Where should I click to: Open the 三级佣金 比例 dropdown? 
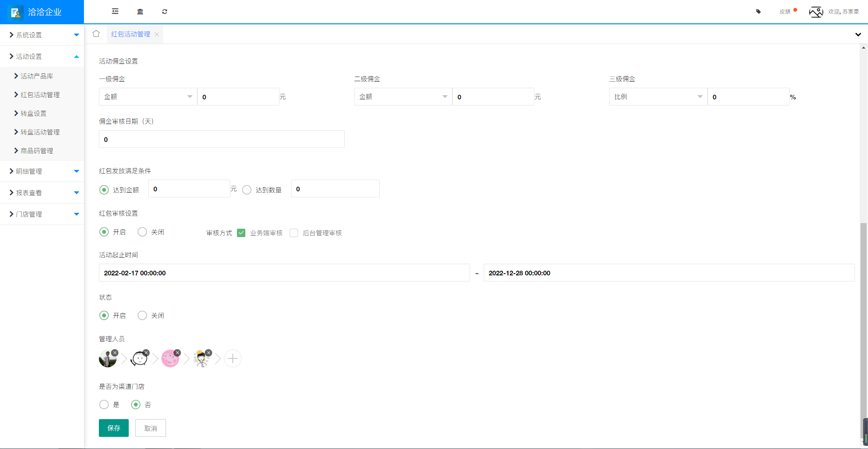(x=658, y=97)
